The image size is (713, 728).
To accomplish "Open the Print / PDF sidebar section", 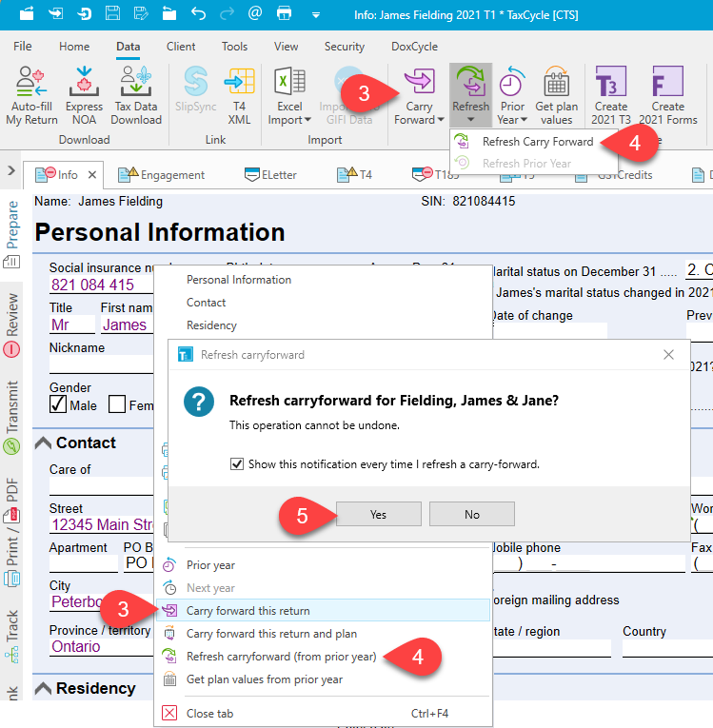I will [11, 532].
